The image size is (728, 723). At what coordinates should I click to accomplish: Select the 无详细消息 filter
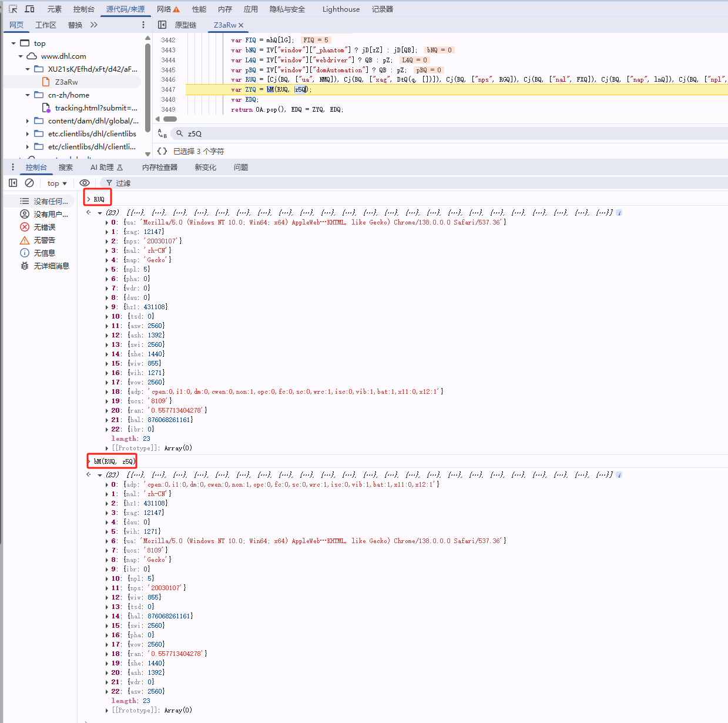(x=45, y=266)
